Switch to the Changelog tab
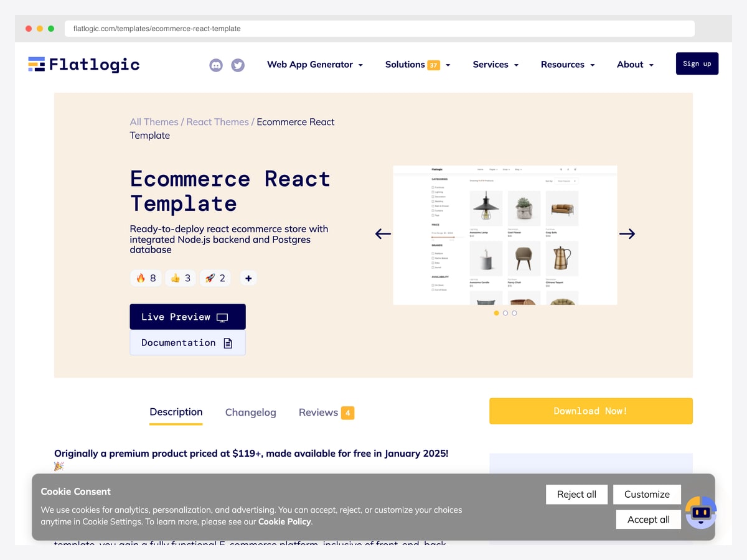Viewport: 747px width, 560px height. [x=251, y=413]
